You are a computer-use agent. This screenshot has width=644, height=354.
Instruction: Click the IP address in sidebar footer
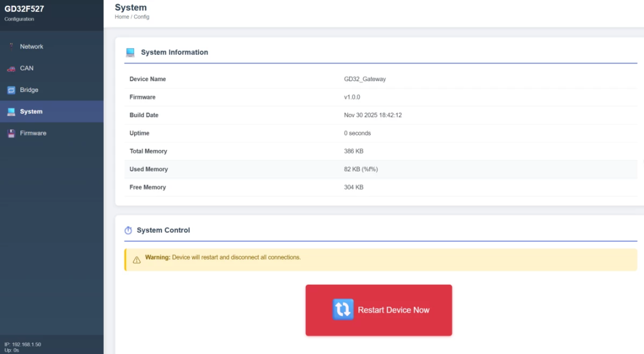[x=23, y=344]
